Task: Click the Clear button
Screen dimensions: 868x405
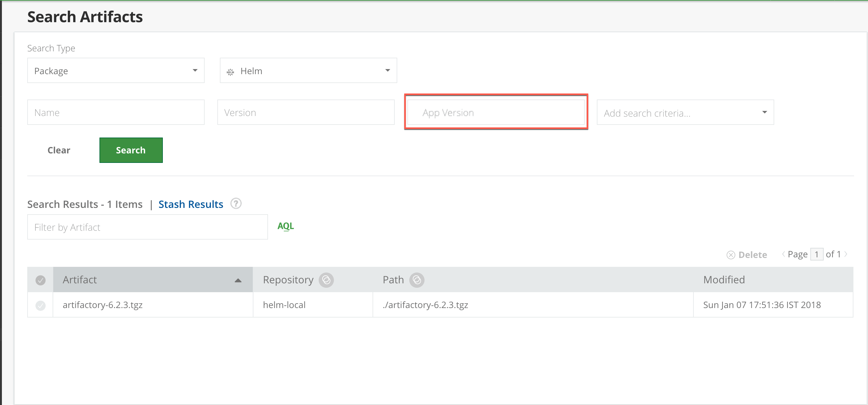Action: click(59, 150)
